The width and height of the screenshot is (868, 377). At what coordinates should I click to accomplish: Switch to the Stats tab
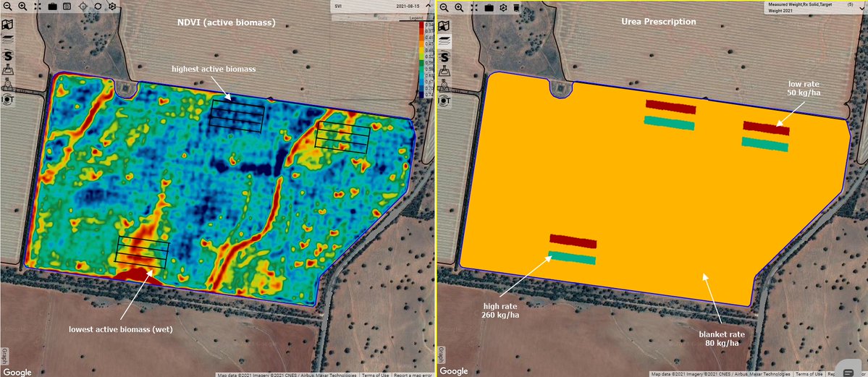pos(382,18)
